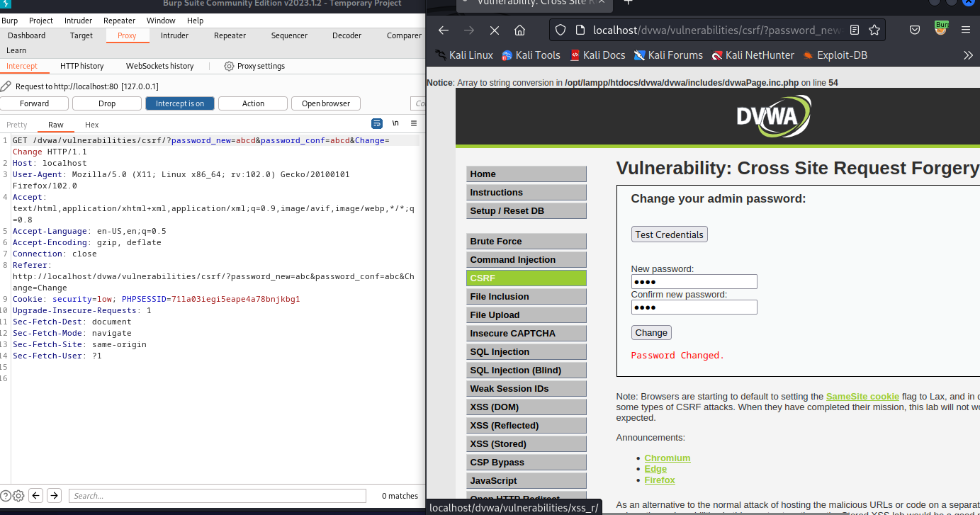Open the Burp menu in menu bar
Screen dimensions: 980x515
point(10,21)
